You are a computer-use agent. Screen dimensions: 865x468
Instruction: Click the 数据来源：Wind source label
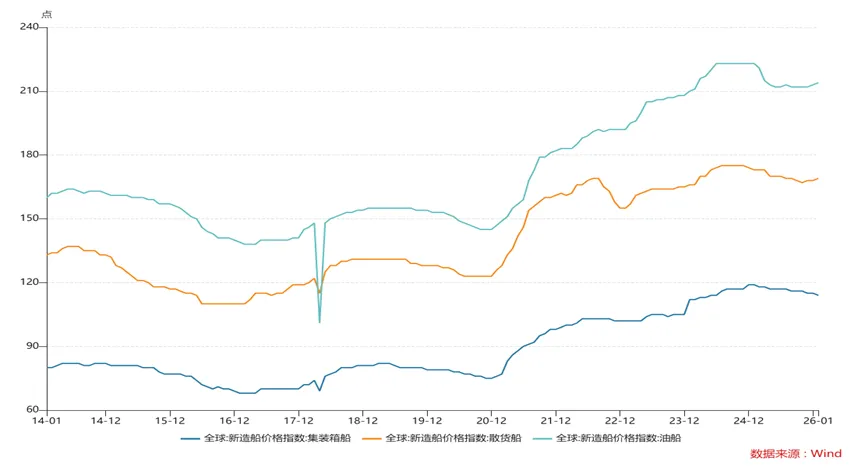pyautogui.click(x=796, y=453)
